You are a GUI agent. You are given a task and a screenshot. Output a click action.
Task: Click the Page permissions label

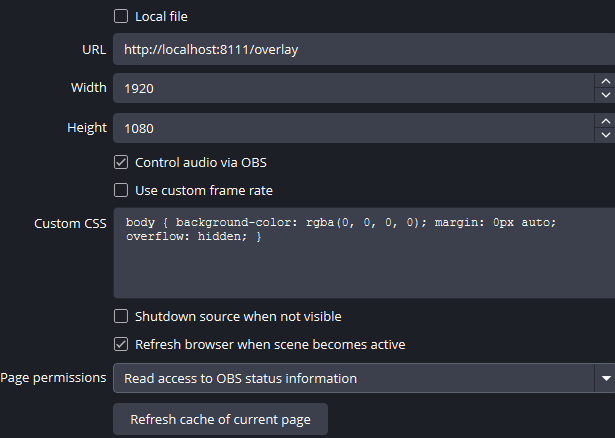click(53, 378)
